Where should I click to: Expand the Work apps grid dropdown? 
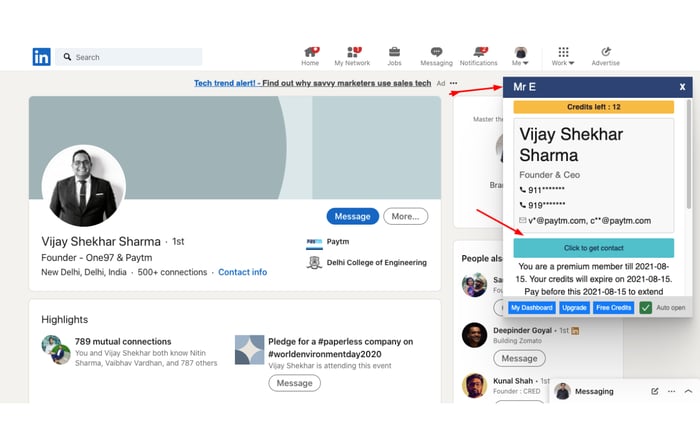coord(563,57)
